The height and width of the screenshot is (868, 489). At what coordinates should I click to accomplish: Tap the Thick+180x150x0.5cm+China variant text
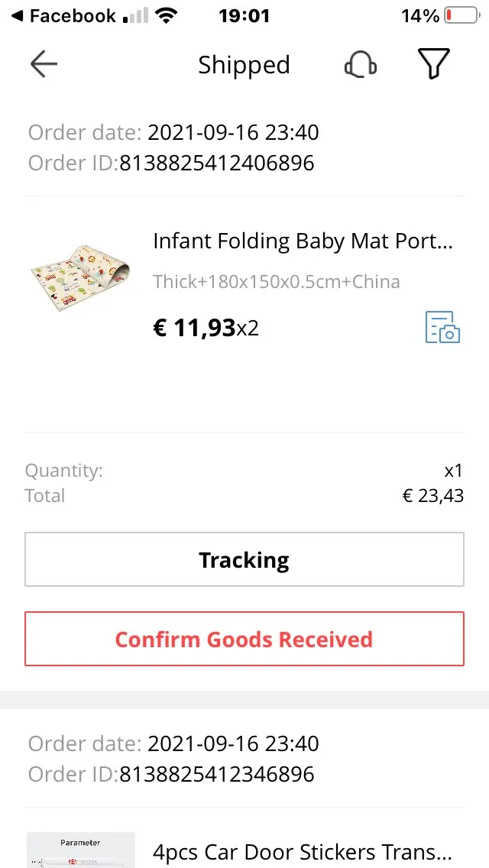coord(277,282)
